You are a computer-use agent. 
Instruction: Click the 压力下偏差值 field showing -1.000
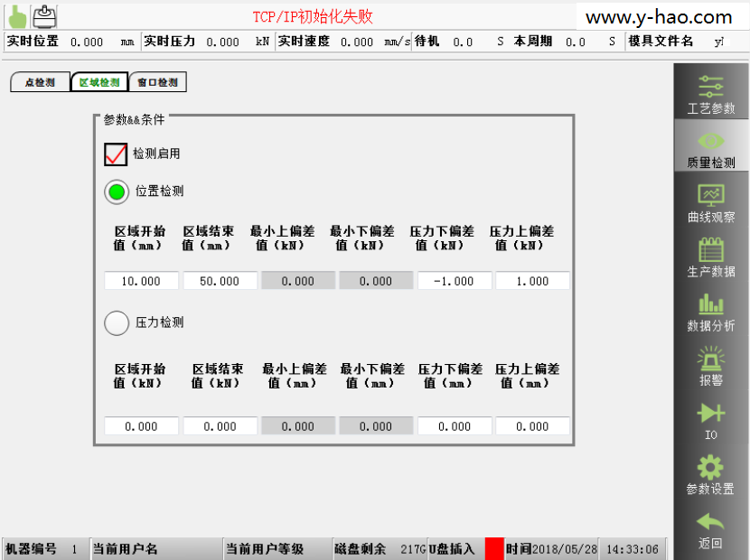(x=454, y=281)
